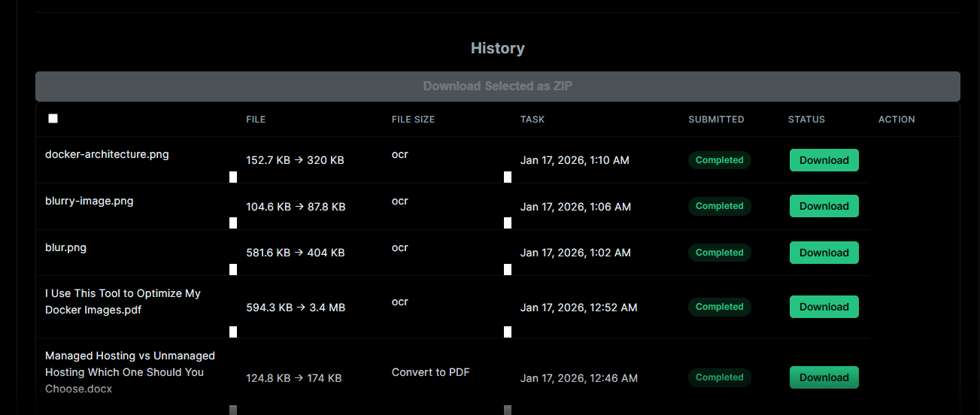The image size is (980, 415).
Task: Toggle the checkbox in docker-architecture.png ocr task cell
Action: 508,177
